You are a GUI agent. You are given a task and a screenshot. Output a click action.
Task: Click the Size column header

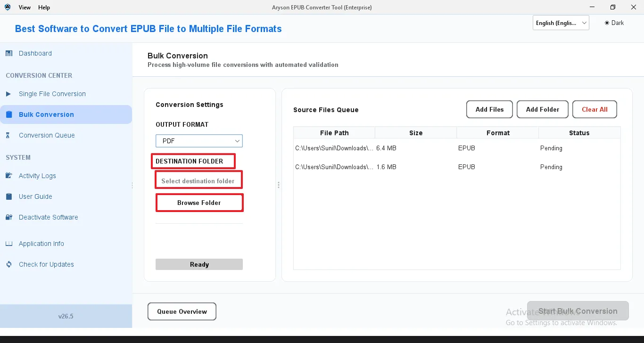tap(416, 133)
